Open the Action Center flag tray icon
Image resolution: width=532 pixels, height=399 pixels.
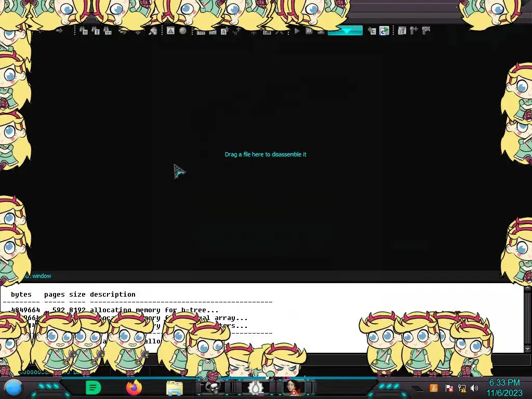click(x=449, y=388)
